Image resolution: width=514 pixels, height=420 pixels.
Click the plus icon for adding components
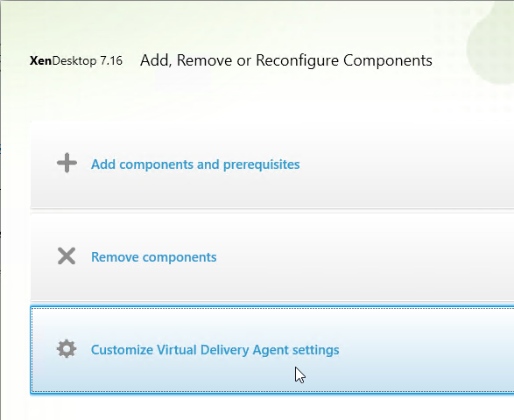pos(67,163)
